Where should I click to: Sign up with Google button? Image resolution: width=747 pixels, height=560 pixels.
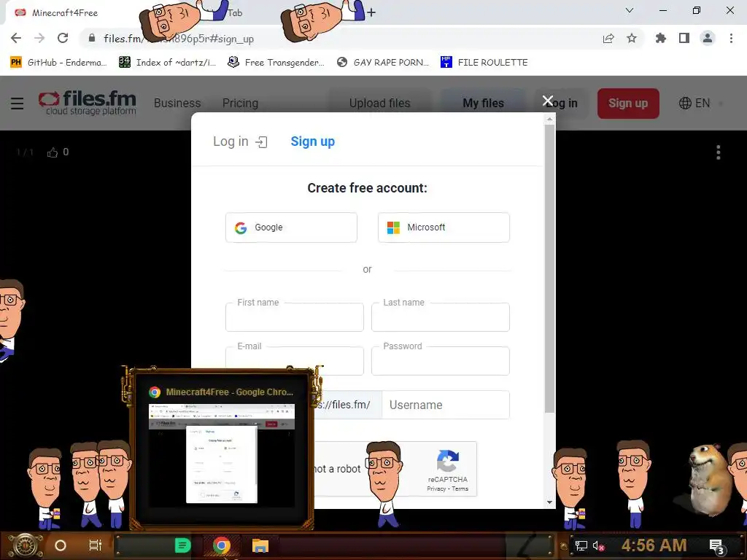(x=291, y=227)
